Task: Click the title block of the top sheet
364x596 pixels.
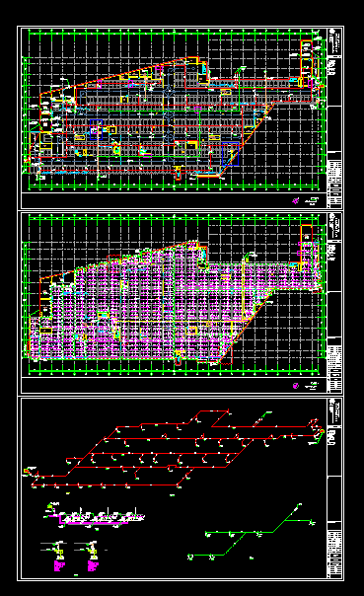Action: coord(334,117)
